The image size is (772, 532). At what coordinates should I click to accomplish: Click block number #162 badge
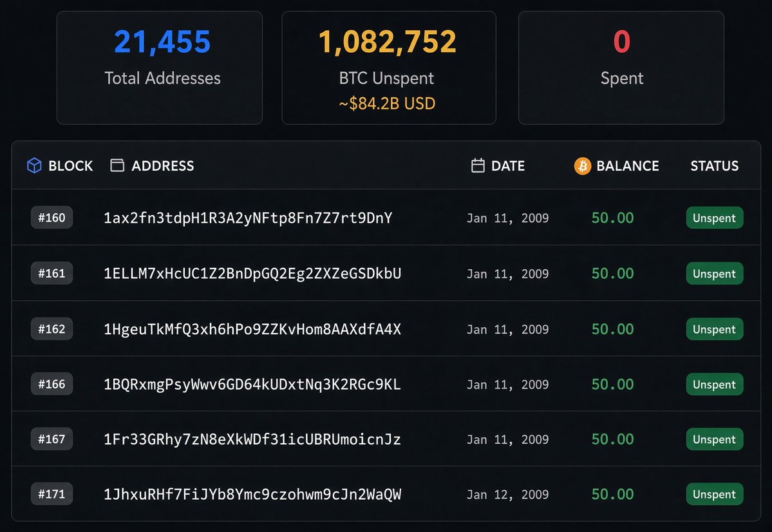[52, 329]
